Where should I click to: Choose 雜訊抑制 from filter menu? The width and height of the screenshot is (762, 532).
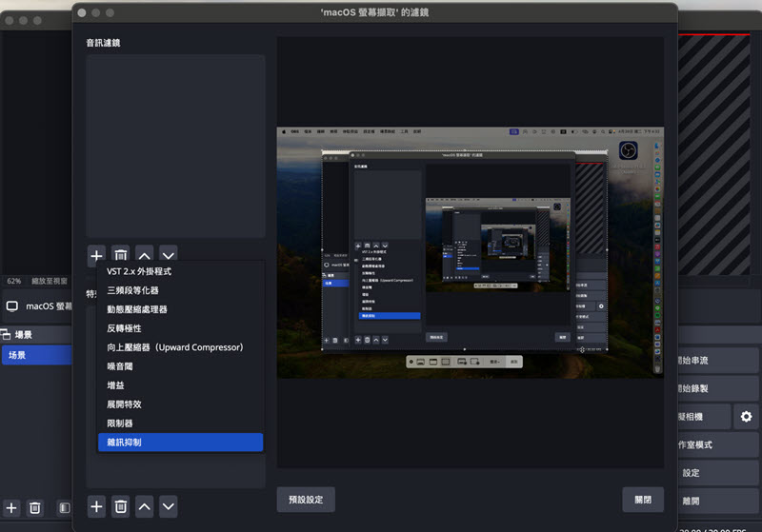tap(181, 443)
